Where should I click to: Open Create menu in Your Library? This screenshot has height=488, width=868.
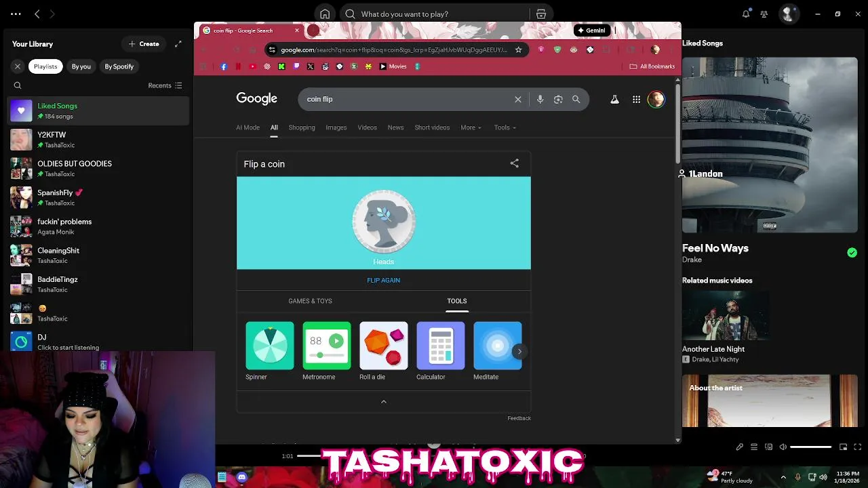(144, 44)
